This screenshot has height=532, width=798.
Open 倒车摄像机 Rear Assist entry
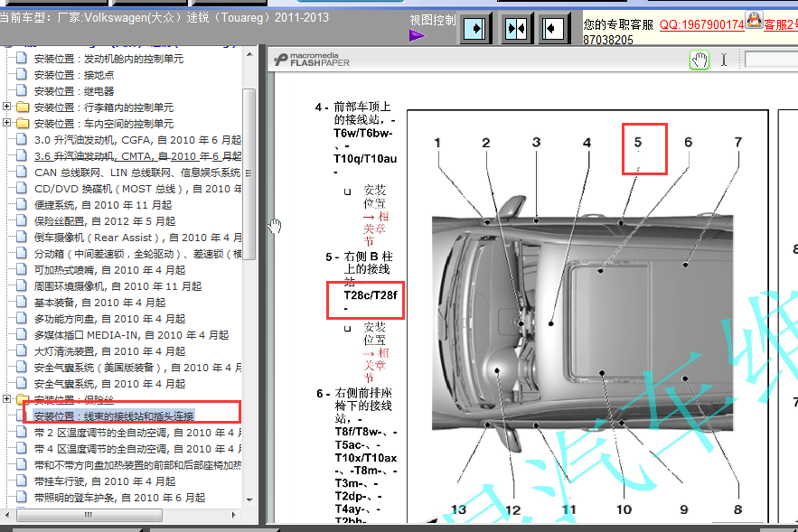coord(137,238)
